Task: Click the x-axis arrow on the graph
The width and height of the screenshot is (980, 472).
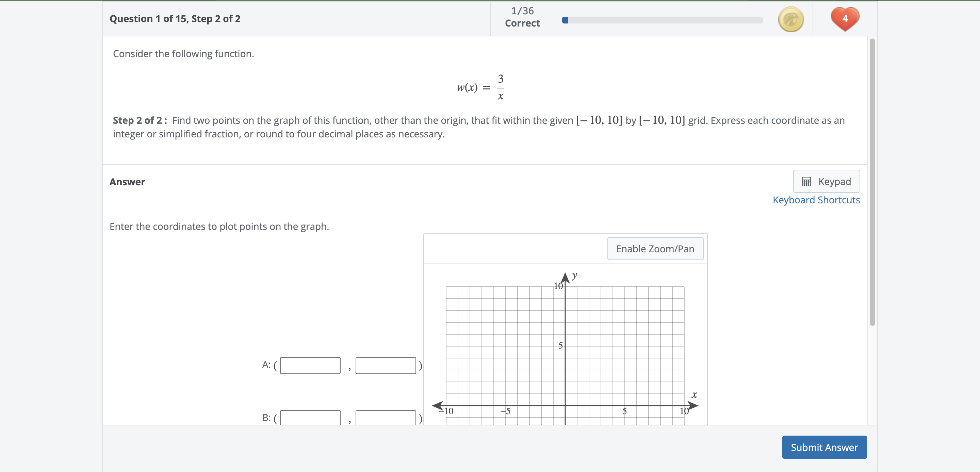Action: click(x=693, y=405)
